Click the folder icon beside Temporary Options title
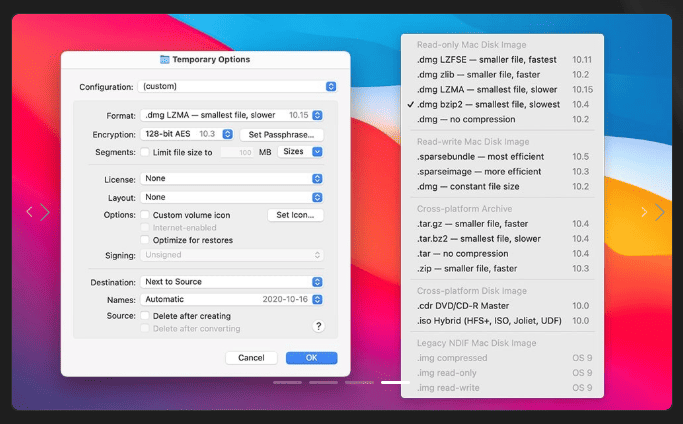The width and height of the screenshot is (683, 424). pyautogui.click(x=165, y=59)
